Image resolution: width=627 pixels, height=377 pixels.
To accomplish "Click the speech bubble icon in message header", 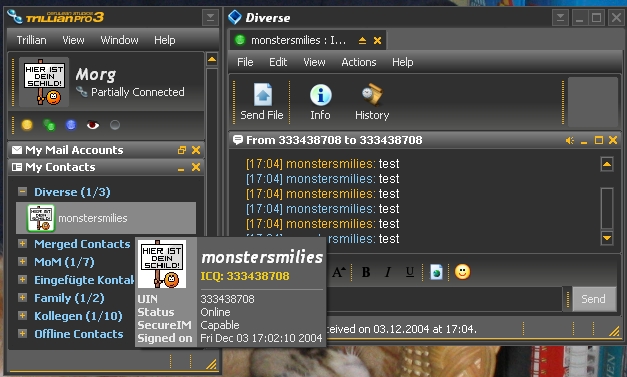I will pyautogui.click(x=238, y=140).
